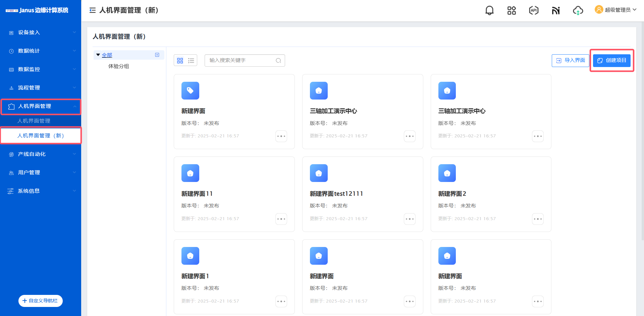Click the cloud upload icon
644x316 pixels.
pyautogui.click(x=578, y=11)
